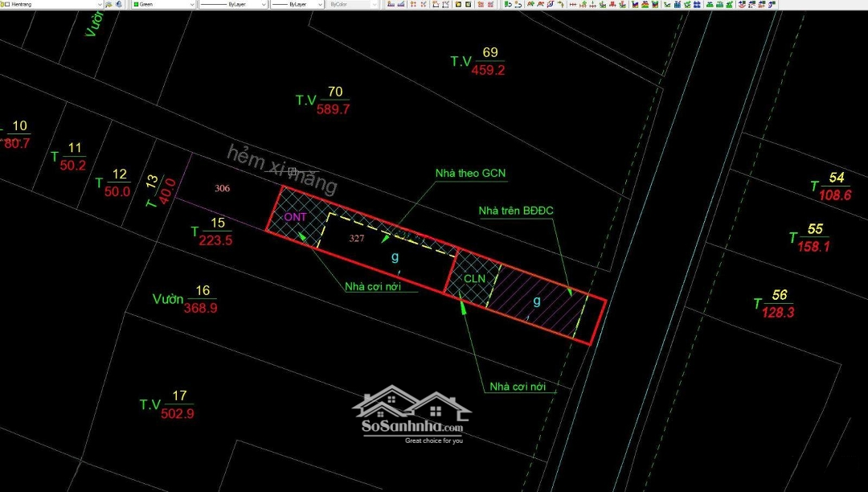Open the Green color control dropdown
Image resolution: width=868 pixels, height=492 pixels.
tap(191, 4)
